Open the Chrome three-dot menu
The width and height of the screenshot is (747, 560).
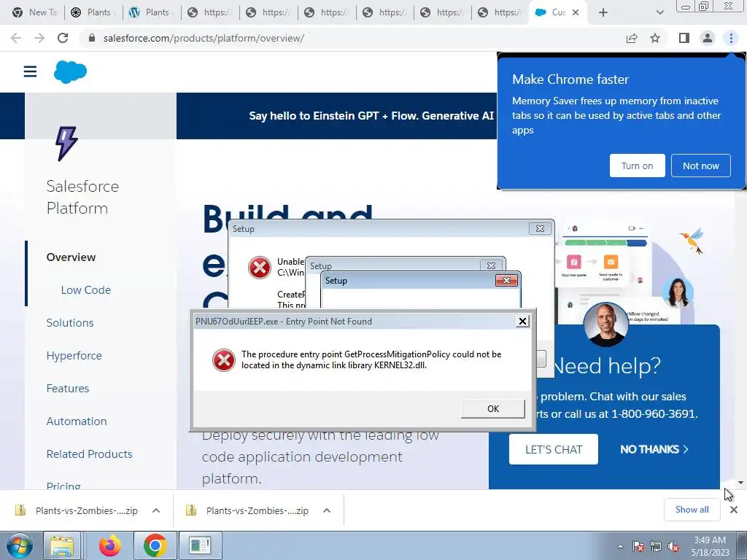[731, 38]
